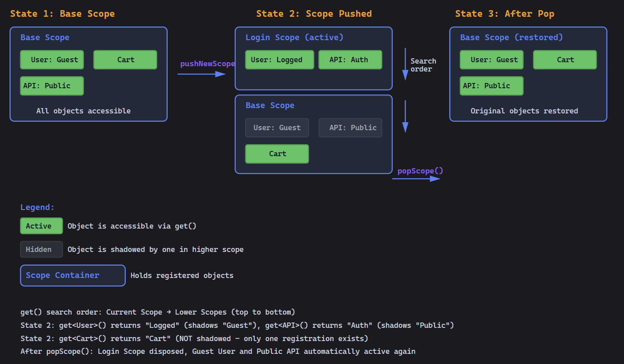Click the "Legend:" heading
The image size is (624, 364).
(x=38, y=207)
